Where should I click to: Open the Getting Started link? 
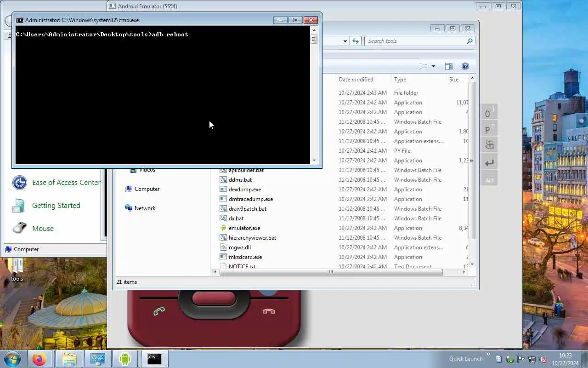pyautogui.click(x=56, y=206)
